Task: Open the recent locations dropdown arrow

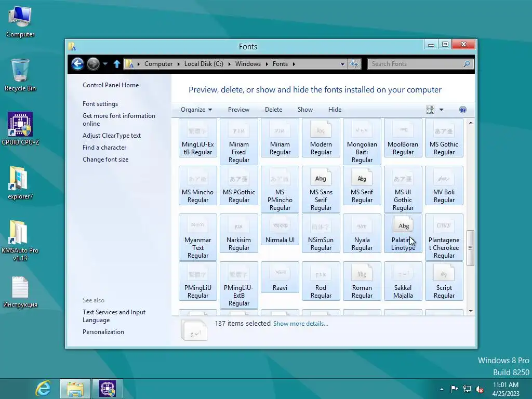Action: 105,64
